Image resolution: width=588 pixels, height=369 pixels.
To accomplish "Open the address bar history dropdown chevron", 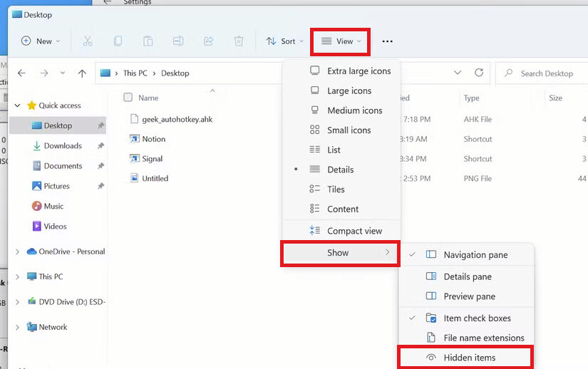I will [458, 73].
